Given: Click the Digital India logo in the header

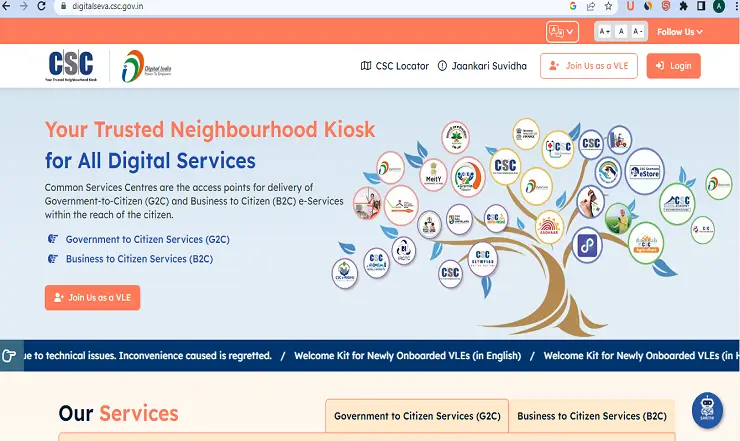Looking at the screenshot, I should [146, 67].
